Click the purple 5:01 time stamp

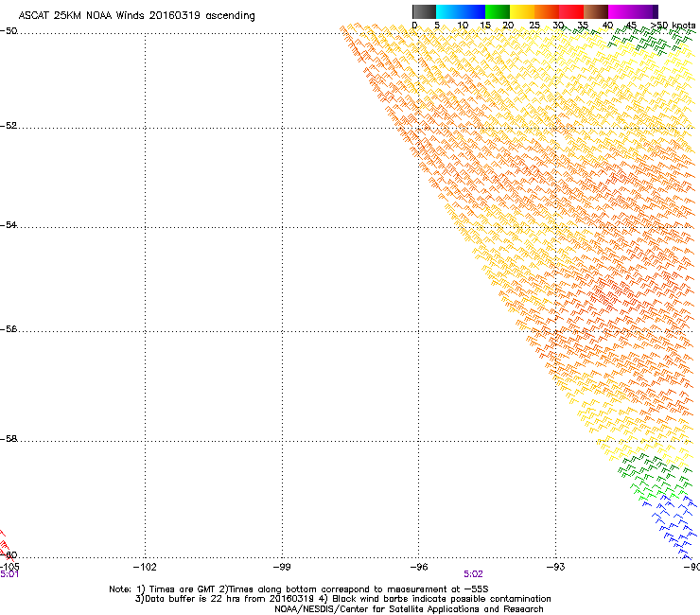pyautogui.click(x=9, y=574)
